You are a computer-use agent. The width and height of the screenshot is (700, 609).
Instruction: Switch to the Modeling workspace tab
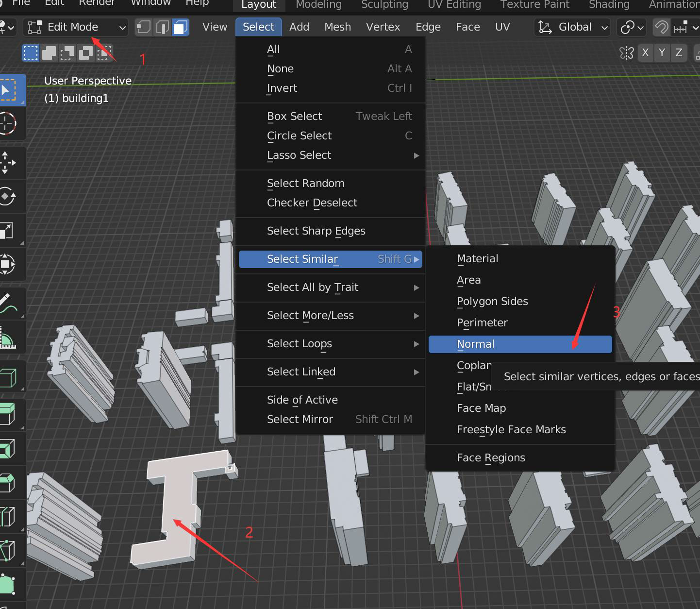point(319,5)
